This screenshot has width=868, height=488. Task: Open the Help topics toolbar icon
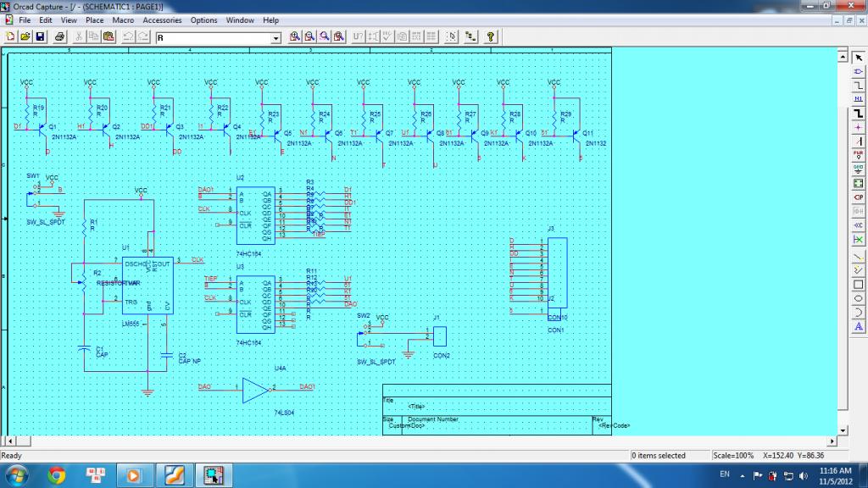[x=490, y=37]
